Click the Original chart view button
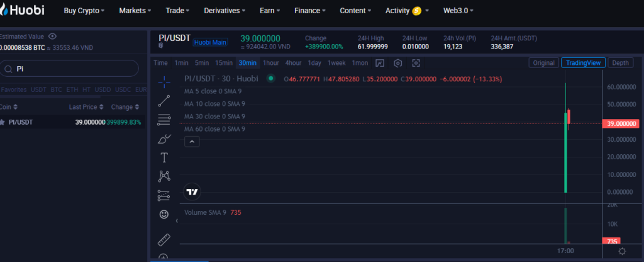The image size is (644, 262). point(543,63)
